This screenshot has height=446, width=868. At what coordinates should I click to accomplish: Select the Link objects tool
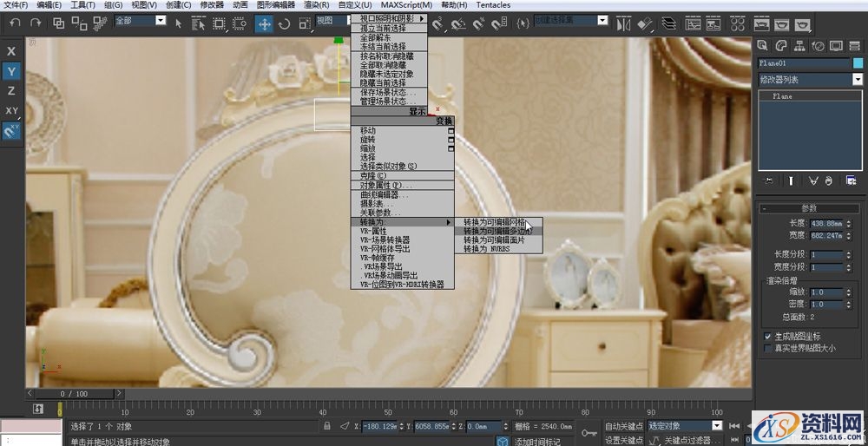(59, 23)
